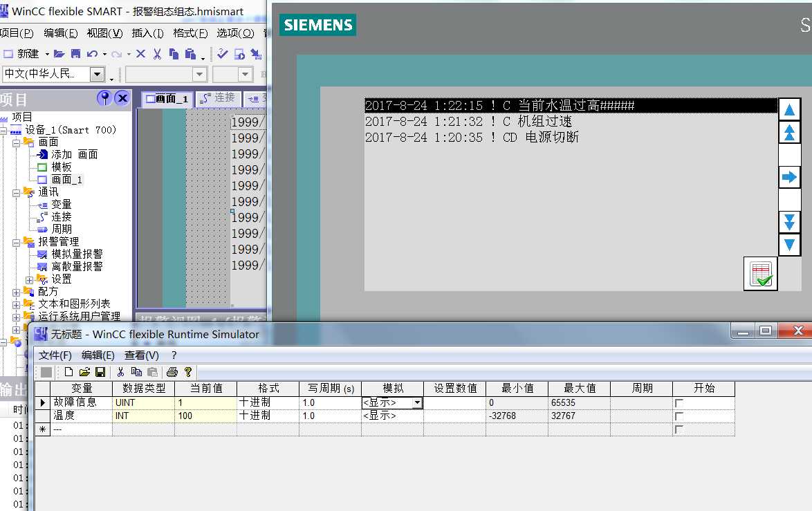
Task: Select alarm row 机组过速
Action: pyautogui.click(x=571, y=122)
